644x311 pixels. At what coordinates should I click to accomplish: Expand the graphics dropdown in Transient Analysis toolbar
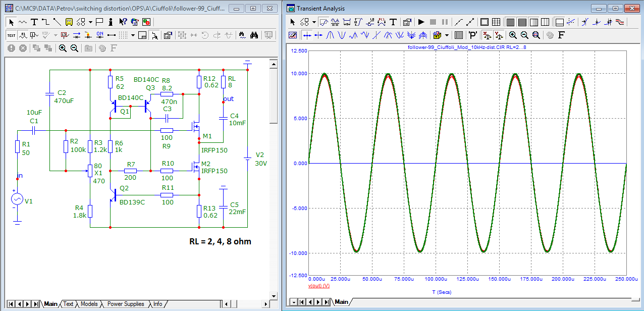tap(314, 22)
